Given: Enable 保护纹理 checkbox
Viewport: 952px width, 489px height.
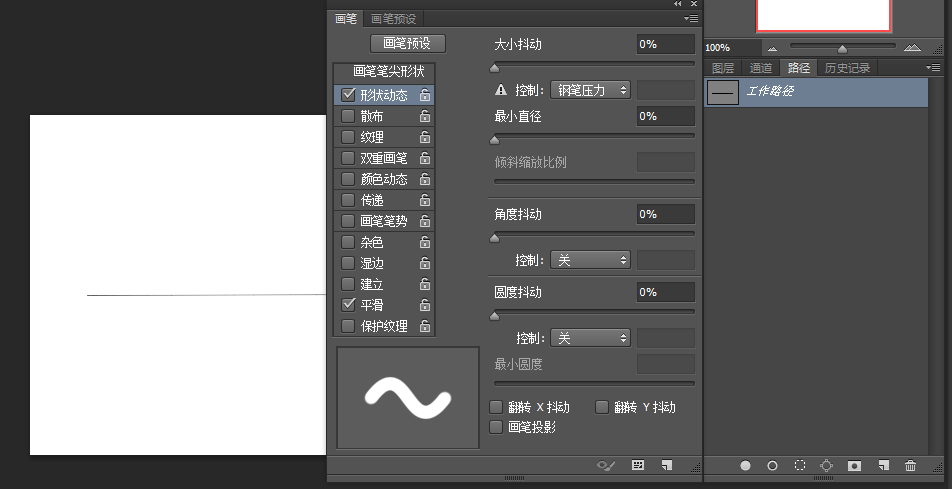Looking at the screenshot, I should pyautogui.click(x=348, y=326).
